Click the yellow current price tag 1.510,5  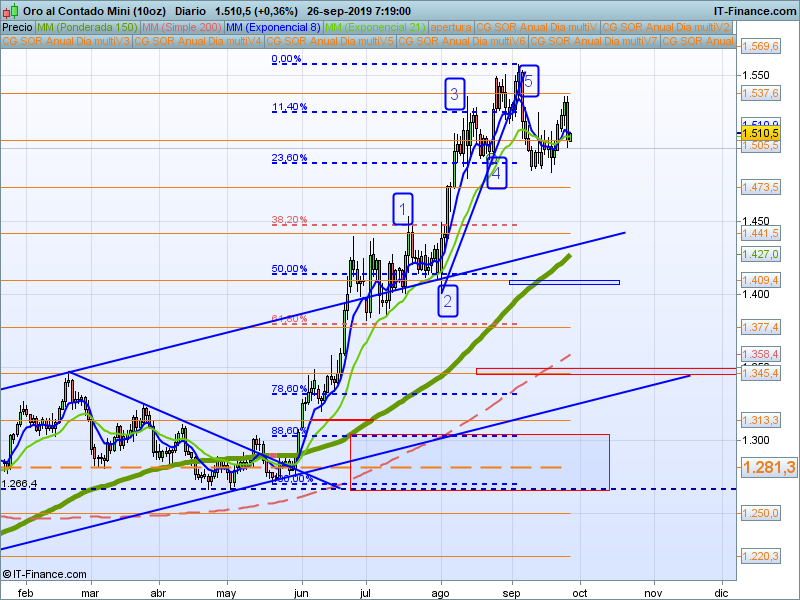760,134
